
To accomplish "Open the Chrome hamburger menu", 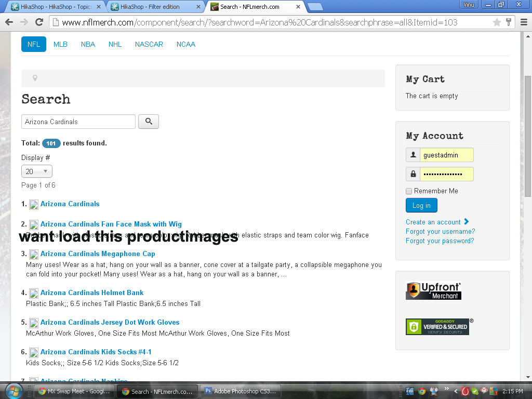I will (524, 22).
